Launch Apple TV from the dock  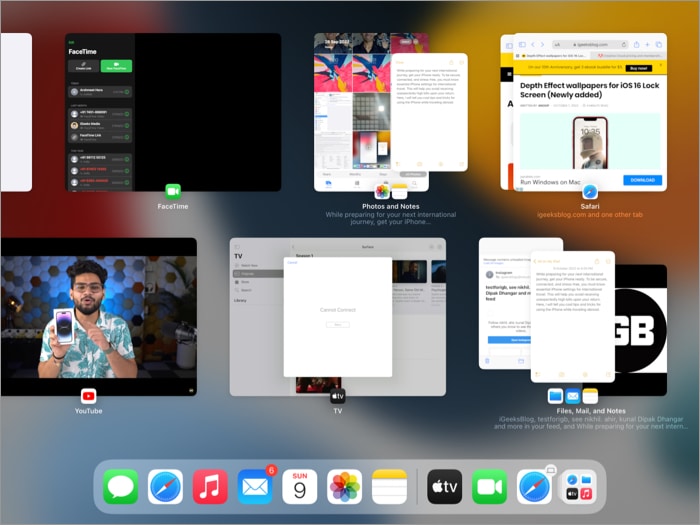pyautogui.click(x=445, y=487)
